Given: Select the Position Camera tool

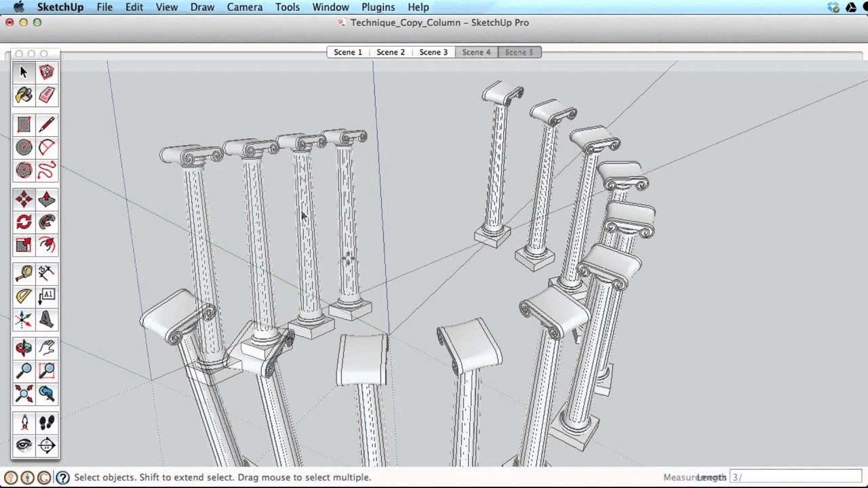Looking at the screenshot, I should point(24,423).
